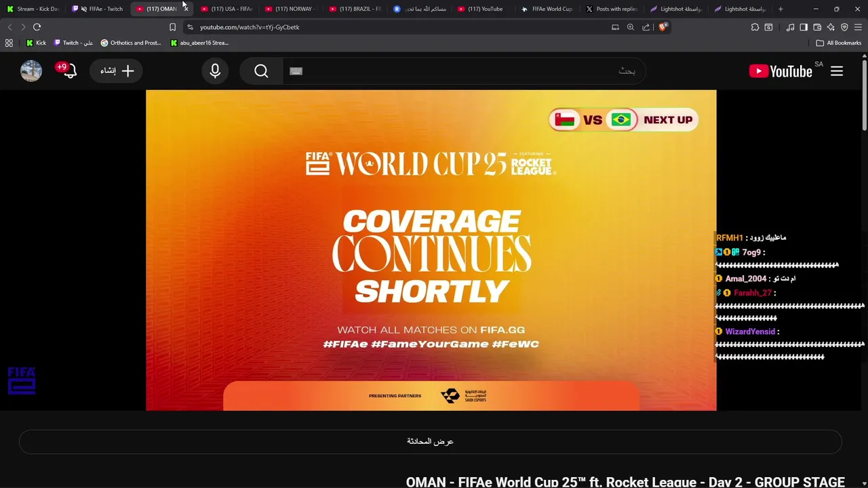Start voice search with the microphone icon
This screenshot has width=868, height=488.
pos(215,71)
